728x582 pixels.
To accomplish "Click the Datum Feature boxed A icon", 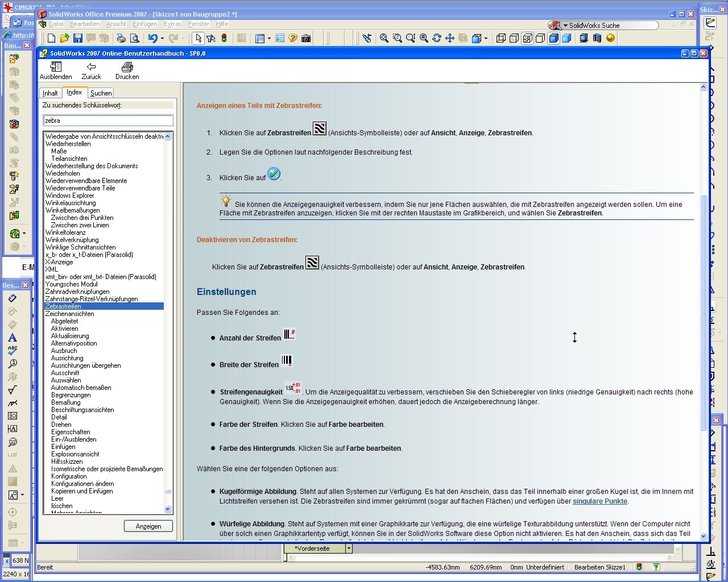I will click(x=13, y=429).
